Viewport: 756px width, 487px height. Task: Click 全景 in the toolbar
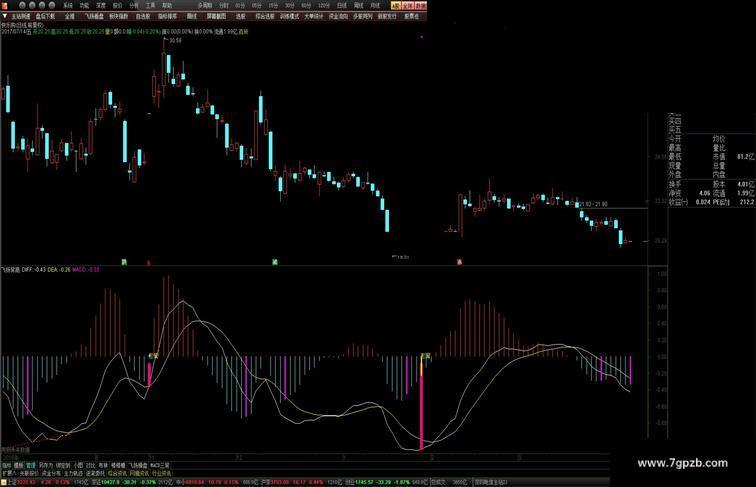[x=70, y=16]
